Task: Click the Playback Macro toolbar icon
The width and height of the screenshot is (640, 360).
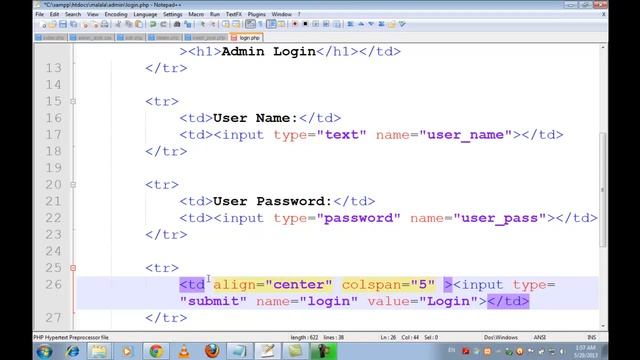Action: click(315, 24)
